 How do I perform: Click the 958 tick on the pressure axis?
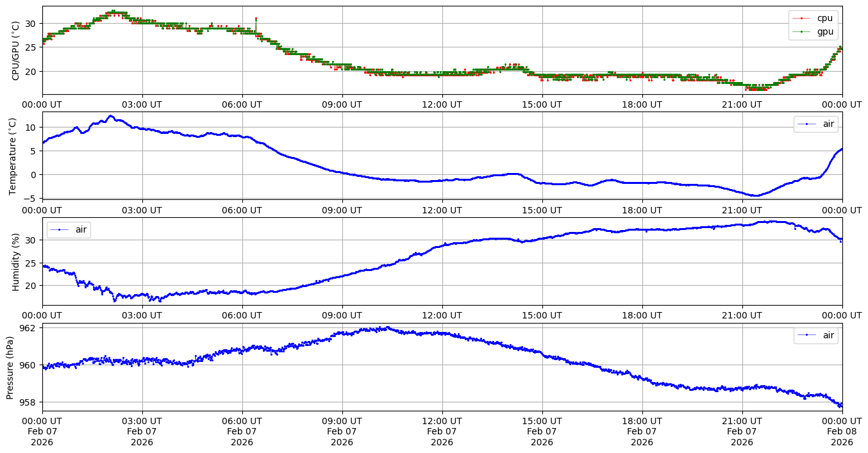pyautogui.click(x=29, y=402)
